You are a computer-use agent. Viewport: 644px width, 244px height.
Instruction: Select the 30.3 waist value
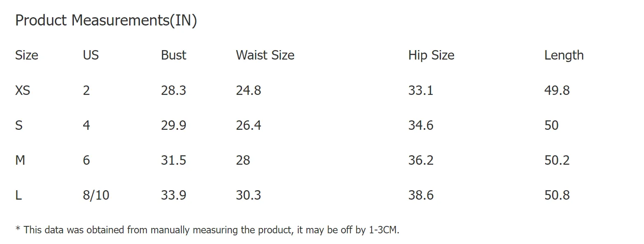point(248,195)
